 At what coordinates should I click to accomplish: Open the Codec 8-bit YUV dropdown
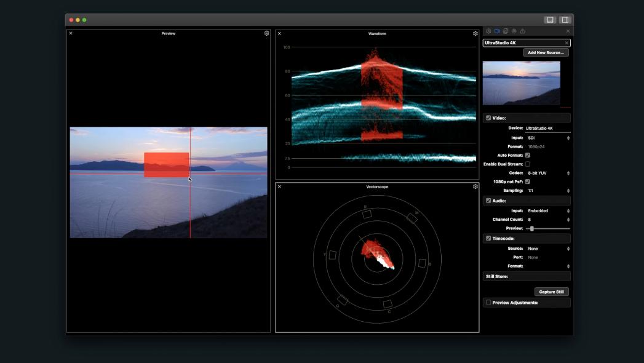(547, 173)
